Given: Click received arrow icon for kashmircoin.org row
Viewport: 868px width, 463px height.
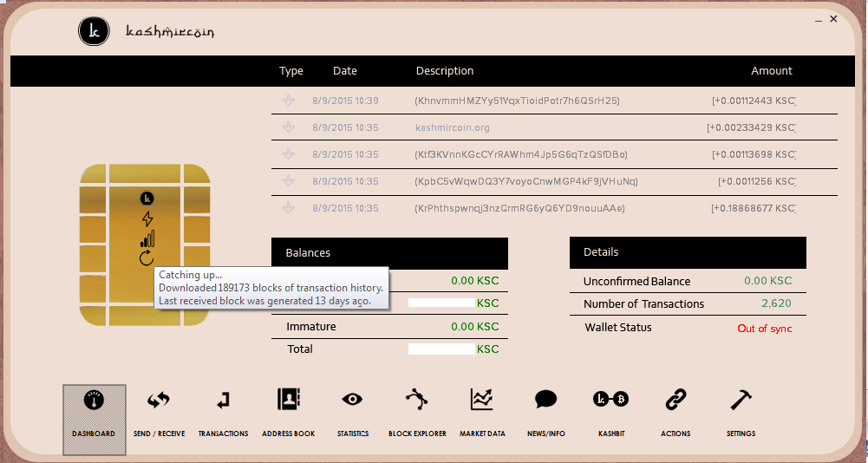Looking at the screenshot, I should tap(289, 127).
